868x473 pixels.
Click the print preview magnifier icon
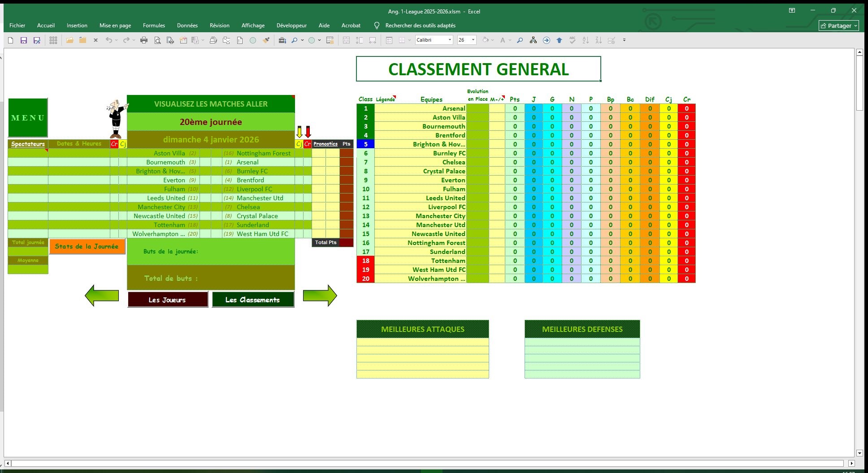(157, 40)
